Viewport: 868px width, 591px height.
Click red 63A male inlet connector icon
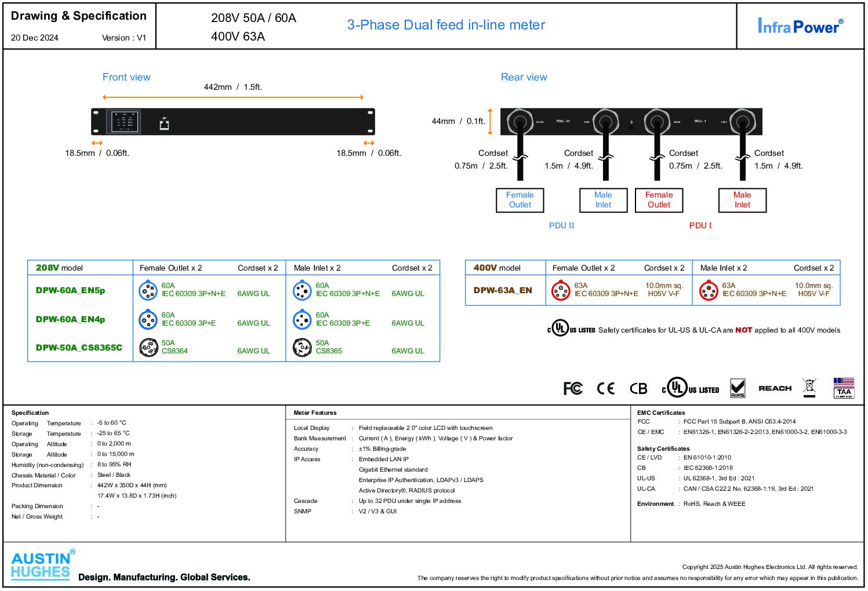[x=709, y=290]
